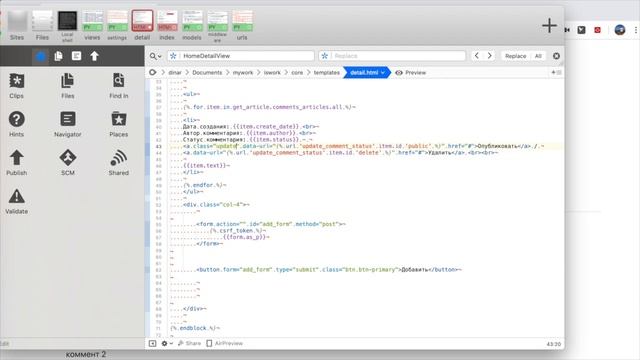Open the three-dot menu in the browser window
Viewport: 640px width, 360px height.
point(636,30)
